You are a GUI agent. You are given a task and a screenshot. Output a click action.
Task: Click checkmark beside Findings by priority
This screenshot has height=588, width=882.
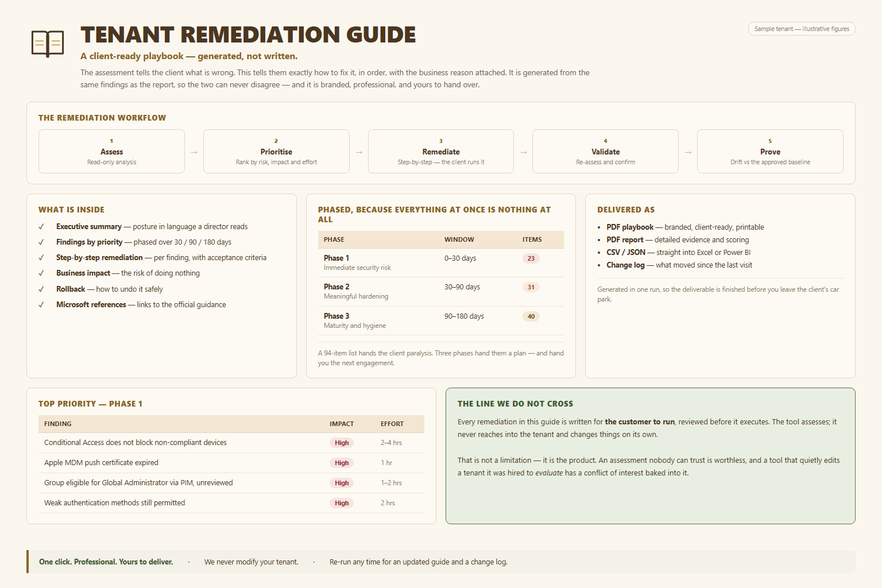[x=41, y=242]
